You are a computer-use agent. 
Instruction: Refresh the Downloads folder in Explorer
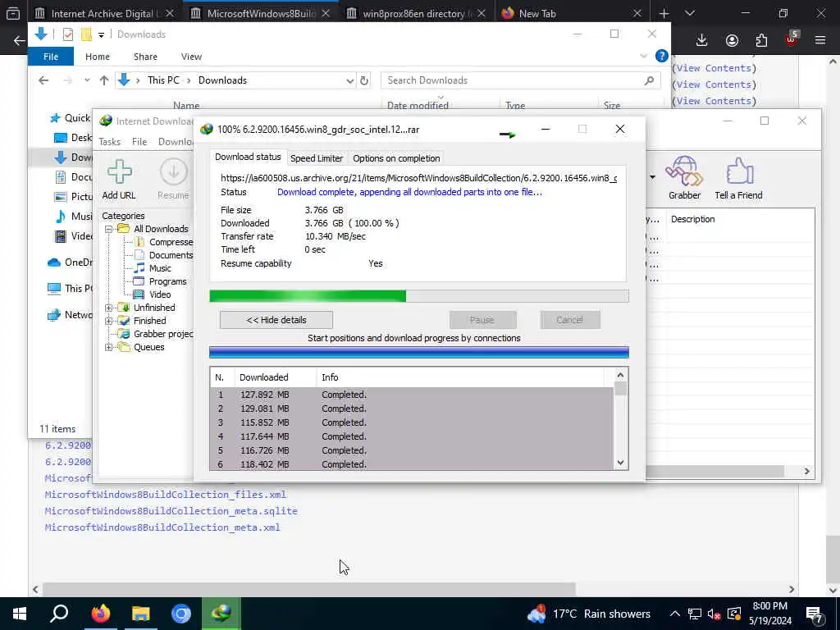click(364, 80)
